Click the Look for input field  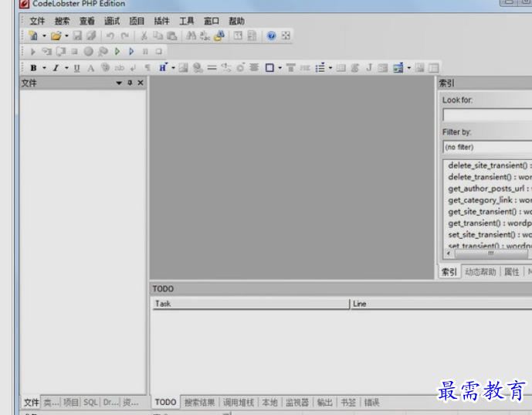pyautogui.click(x=487, y=115)
